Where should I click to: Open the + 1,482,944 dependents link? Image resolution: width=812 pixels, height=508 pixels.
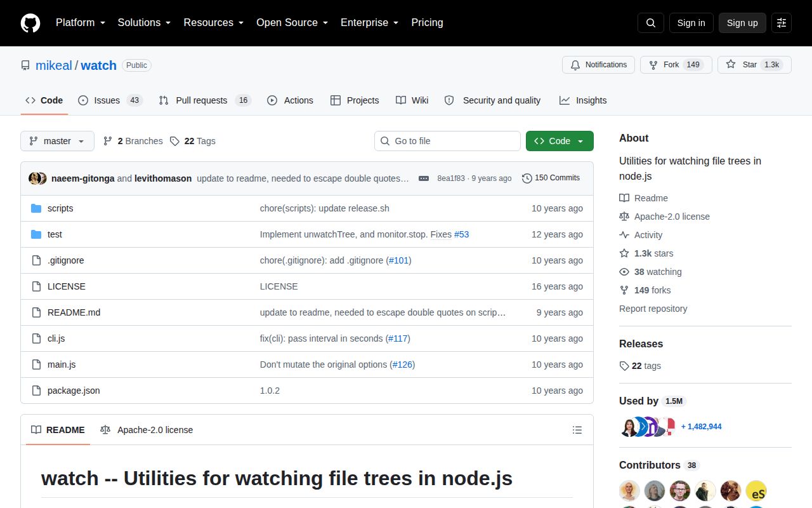tap(702, 427)
